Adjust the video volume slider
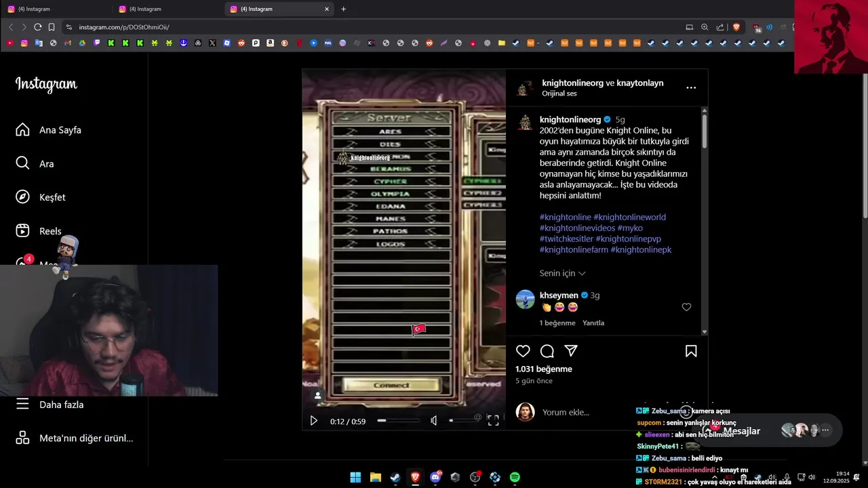Screen dimensions: 868x488 pos(465,421)
